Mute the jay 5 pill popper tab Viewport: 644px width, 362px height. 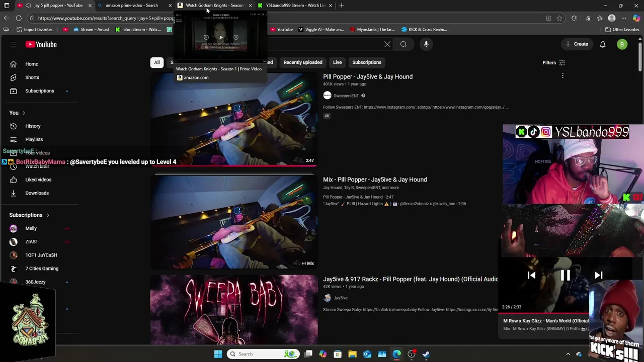click(28, 5)
